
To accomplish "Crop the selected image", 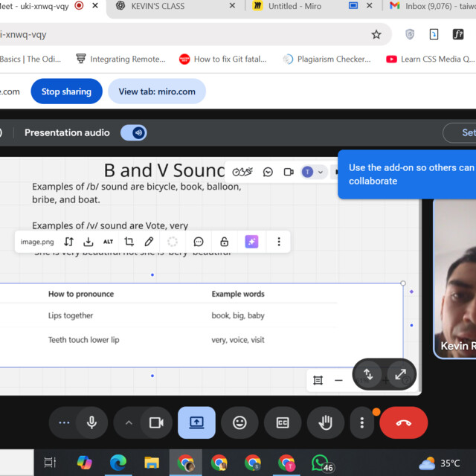I will point(129,242).
